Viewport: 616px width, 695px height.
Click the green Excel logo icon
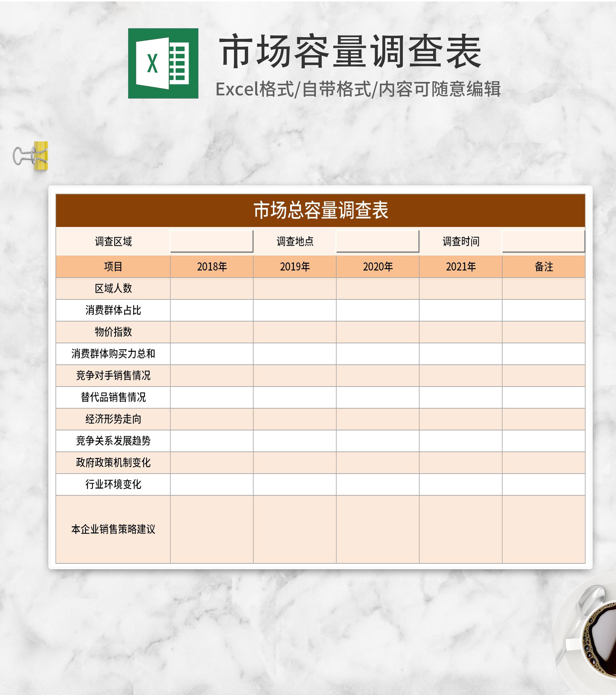pyautogui.click(x=163, y=63)
